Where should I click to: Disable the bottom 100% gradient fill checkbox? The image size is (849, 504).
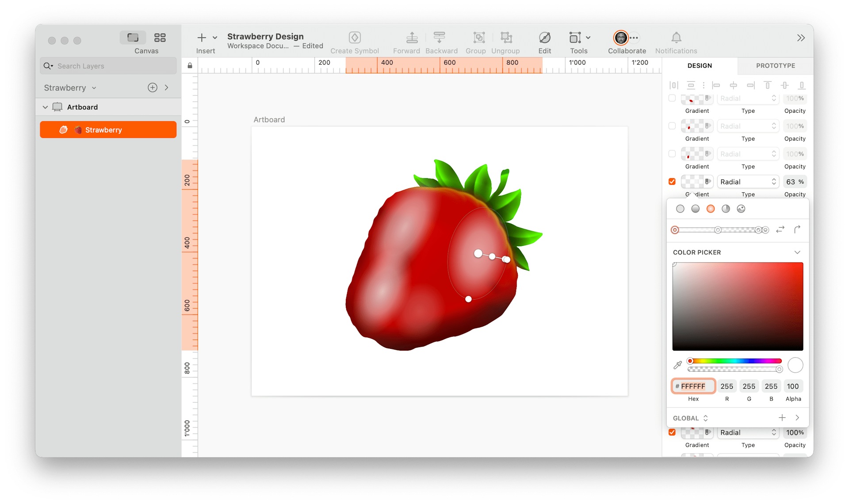click(x=672, y=432)
